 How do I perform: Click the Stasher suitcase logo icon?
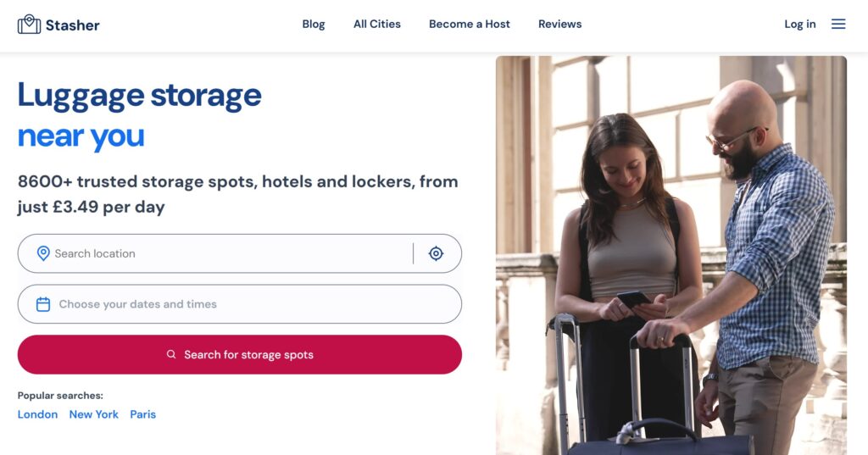pyautogui.click(x=29, y=25)
